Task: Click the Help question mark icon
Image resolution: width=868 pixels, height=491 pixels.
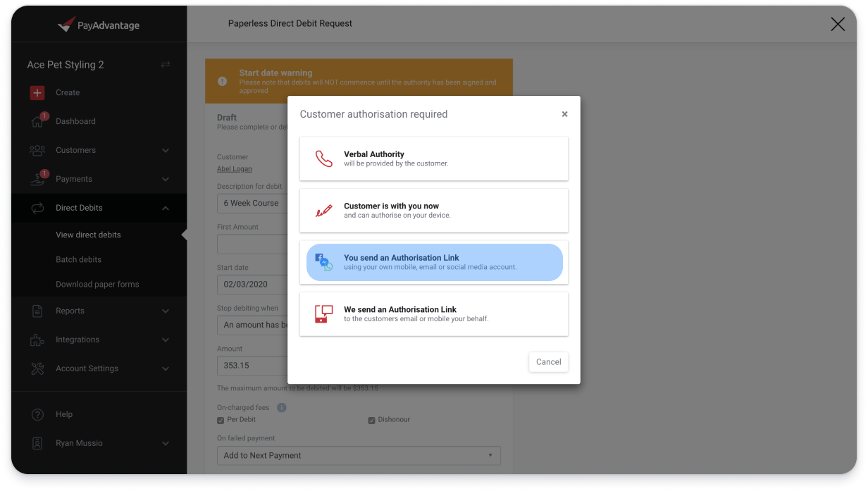Action: [x=37, y=414]
